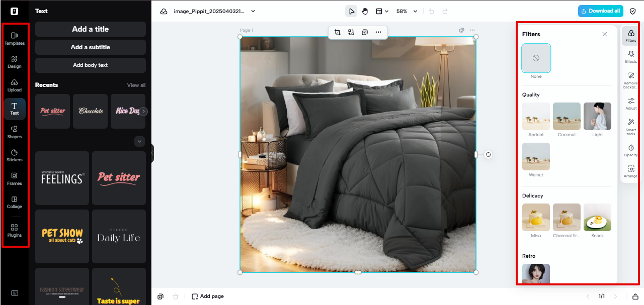Open the Design sidebar panel
The height and width of the screenshot is (305, 644).
[x=15, y=62]
